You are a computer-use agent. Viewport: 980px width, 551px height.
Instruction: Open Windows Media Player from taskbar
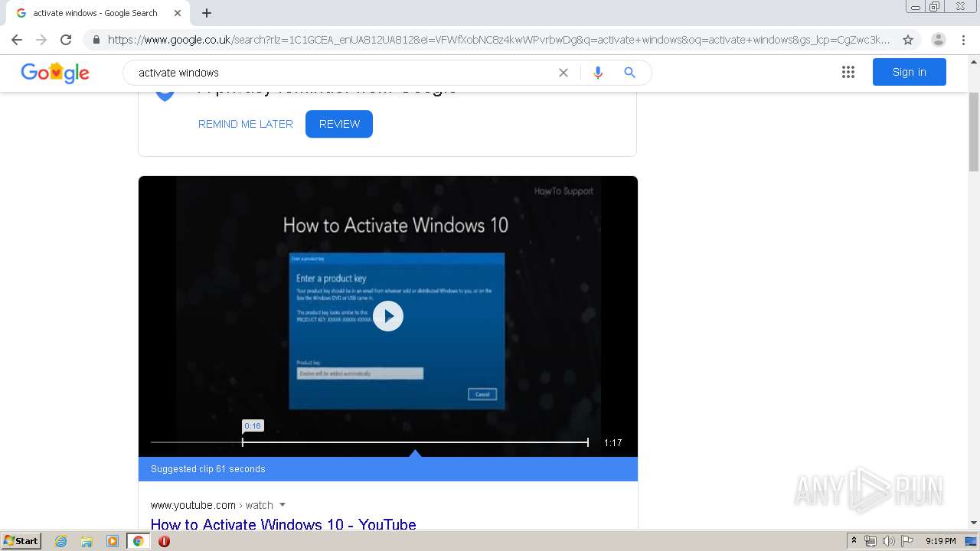[x=113, y=541]
